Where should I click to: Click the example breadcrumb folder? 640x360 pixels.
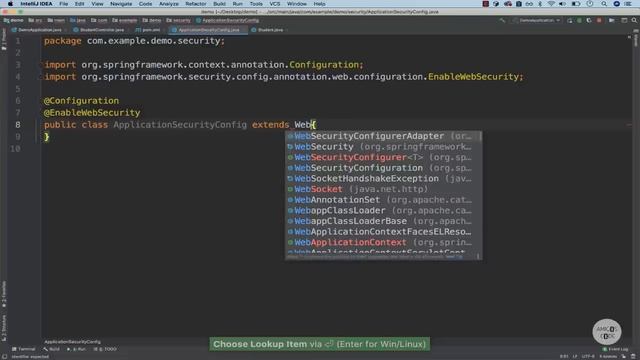click(125, 20)
